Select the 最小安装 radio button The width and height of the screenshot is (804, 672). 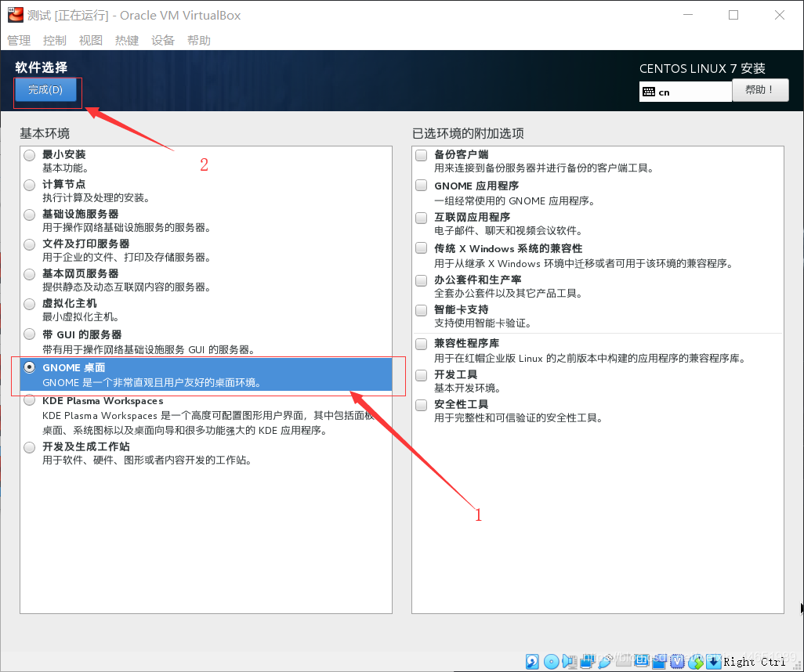pos(30,155)
